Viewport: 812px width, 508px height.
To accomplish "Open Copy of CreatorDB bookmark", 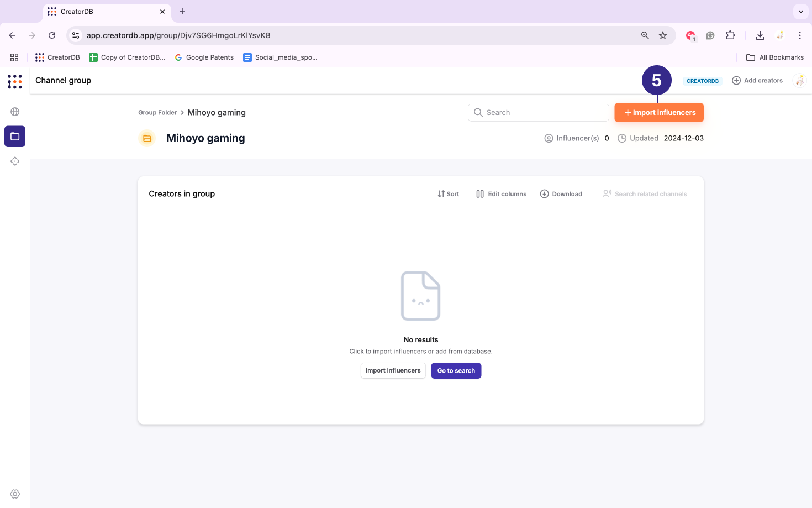I will (127, 57).
